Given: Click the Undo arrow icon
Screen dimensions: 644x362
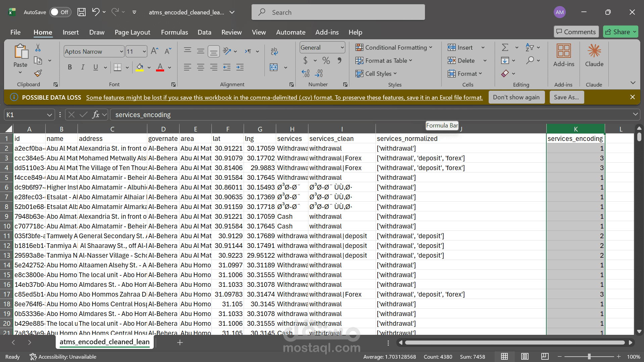Looking at the screenshot, I should [96, 12].
